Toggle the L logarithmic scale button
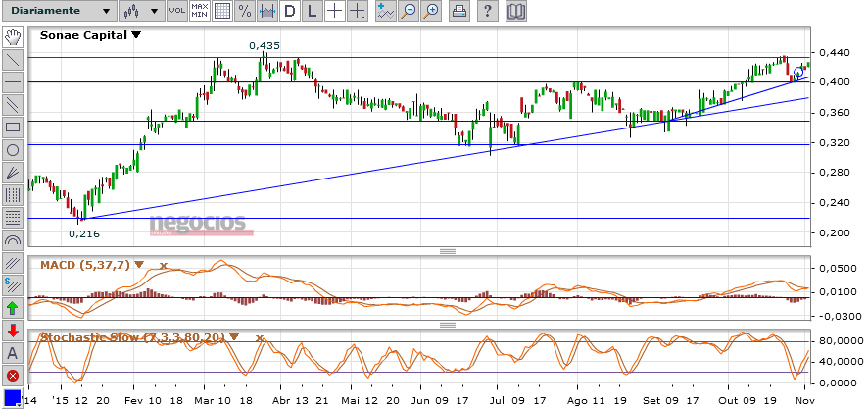The height and width of the screenshot is (410, 868). click(313, 11)
